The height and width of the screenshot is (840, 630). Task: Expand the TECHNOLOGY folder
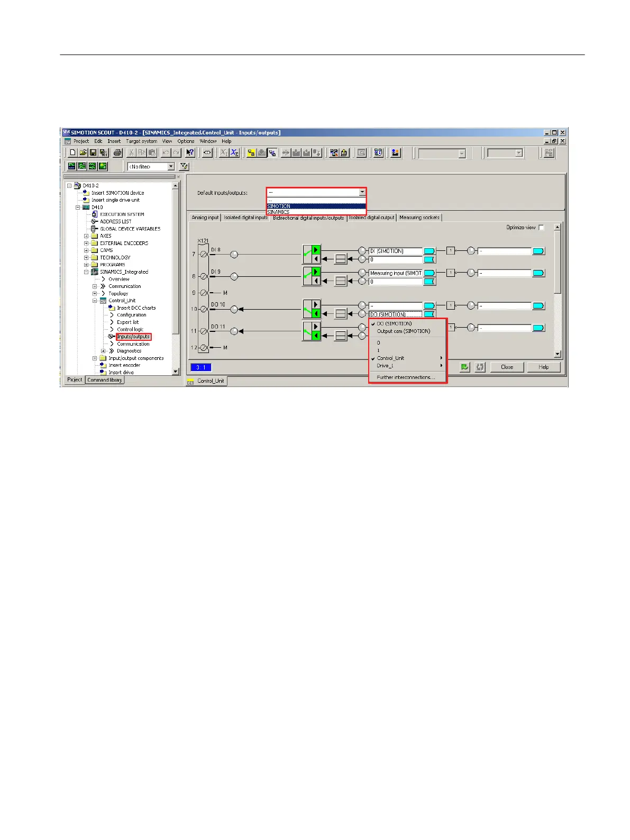coord(86,258)
